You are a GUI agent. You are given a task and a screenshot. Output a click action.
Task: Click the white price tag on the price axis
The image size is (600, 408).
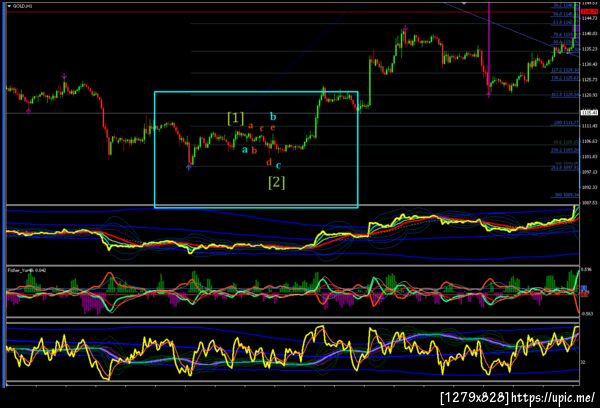point(589,113)
